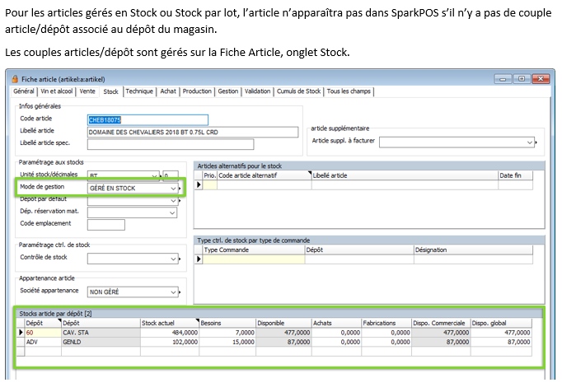Expand the Contrôle de stock dropdown
The width and height of the screenshot is (562, 392).
pyautogui.click(x=173, y=259)
